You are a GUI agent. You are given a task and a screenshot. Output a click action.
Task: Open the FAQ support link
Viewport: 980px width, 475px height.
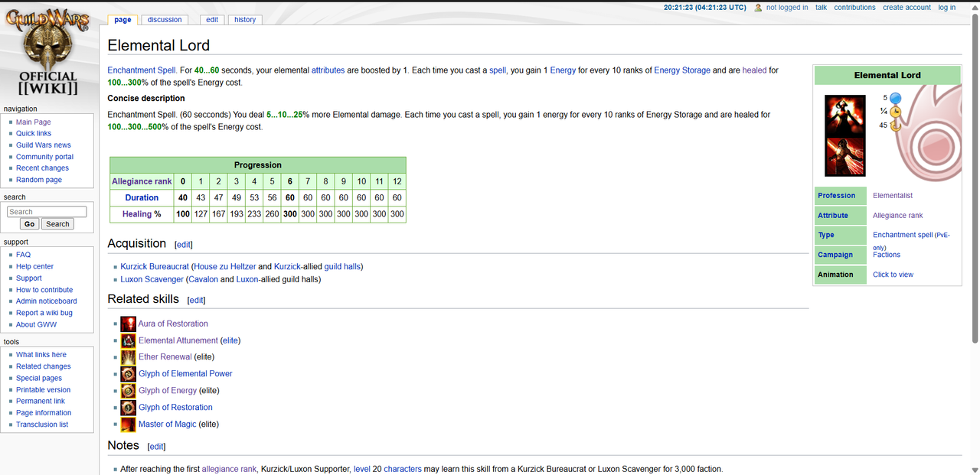click(x=24, y=255)
